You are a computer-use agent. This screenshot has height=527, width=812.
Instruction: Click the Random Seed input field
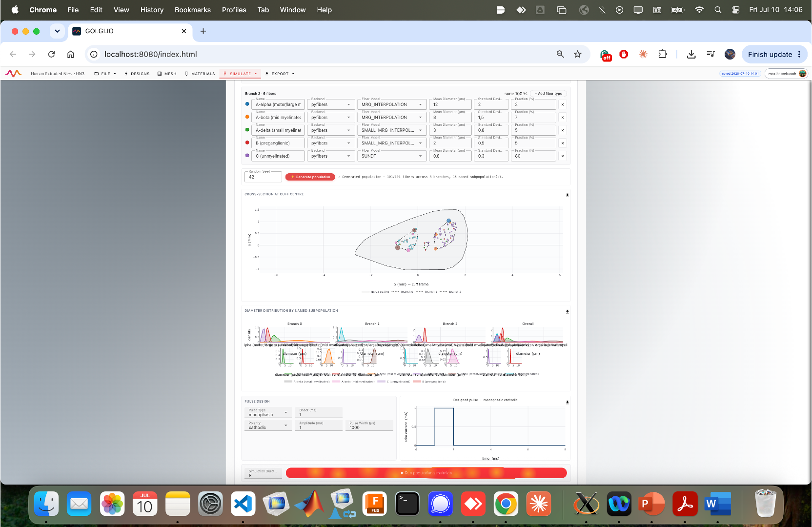pyautogui.click(x=263, y=176)
